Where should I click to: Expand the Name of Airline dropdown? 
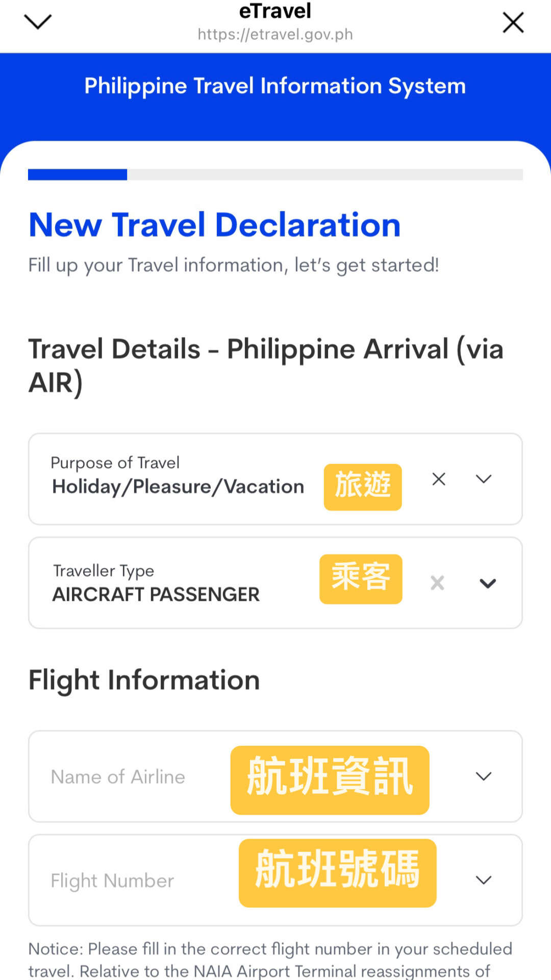pos(484,777)
